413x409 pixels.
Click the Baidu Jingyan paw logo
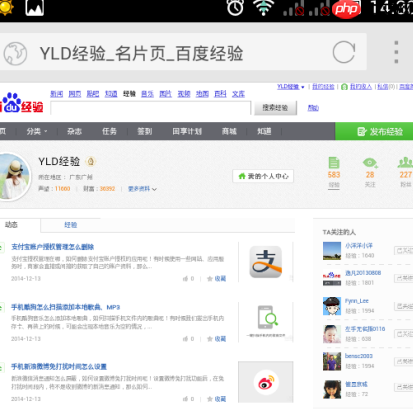[22, 103]
